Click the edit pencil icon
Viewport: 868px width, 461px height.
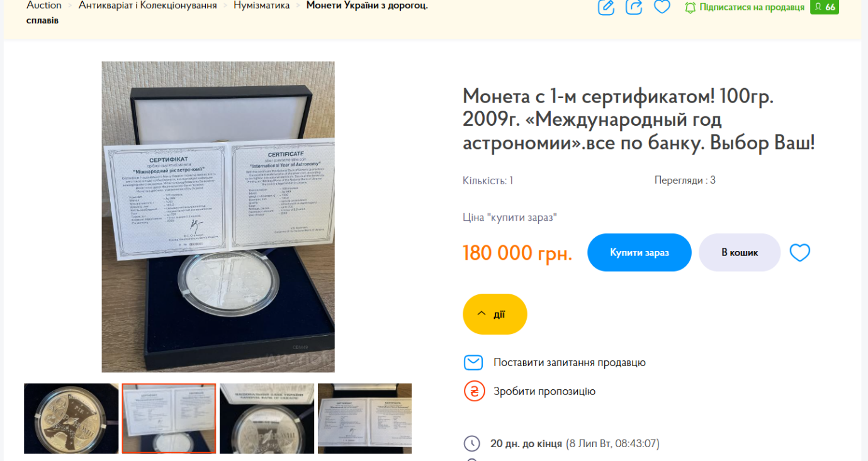pos(606,7)
